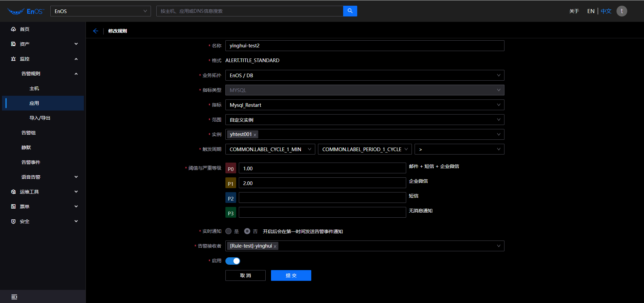Switch language to 中文
Image resolution: width=644 pixels, height=303 pixels.
tap(606, 11)
